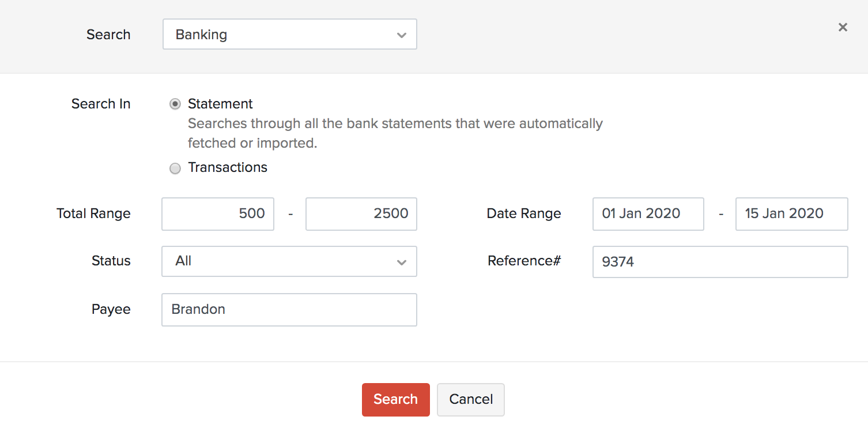Select the Statement radio button
Viewport: 868px width, 435px height.
click(x=175, y=104)
